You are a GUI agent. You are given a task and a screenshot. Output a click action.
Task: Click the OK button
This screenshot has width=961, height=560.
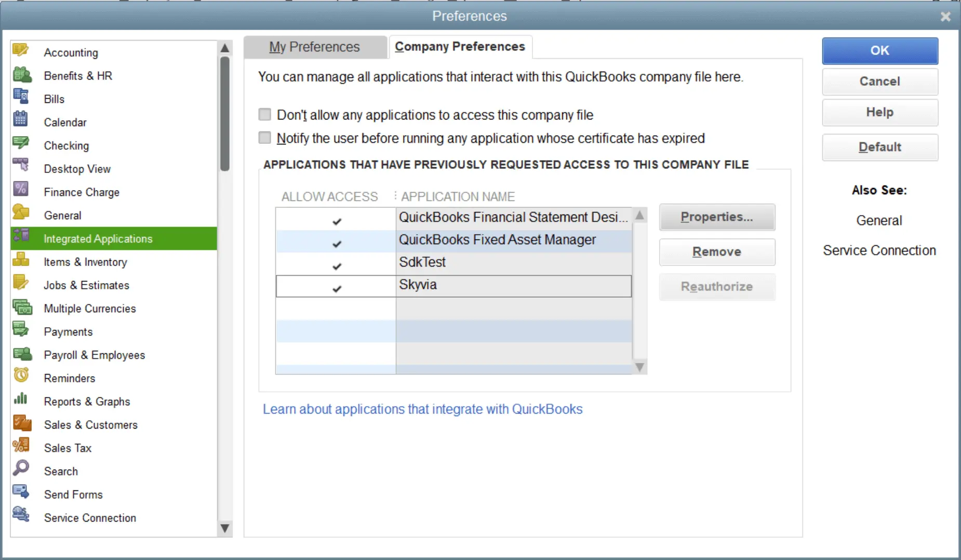pos(880,50)
